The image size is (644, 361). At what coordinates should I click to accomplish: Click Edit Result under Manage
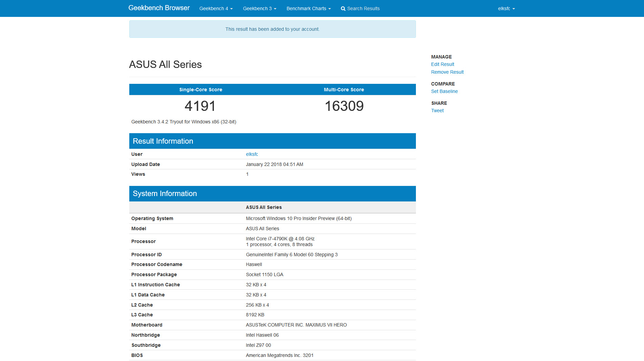442,64
